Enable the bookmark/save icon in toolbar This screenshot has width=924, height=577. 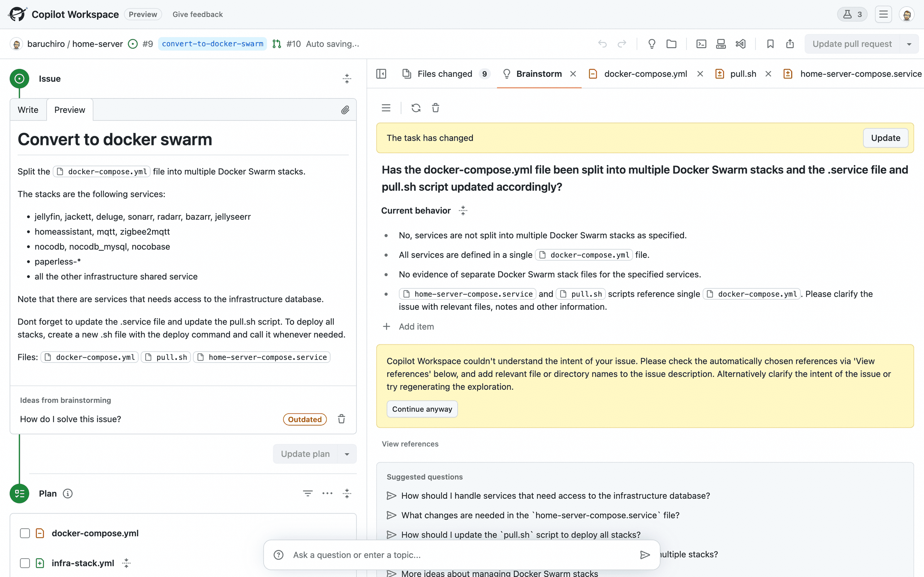[x=770, y=43]
